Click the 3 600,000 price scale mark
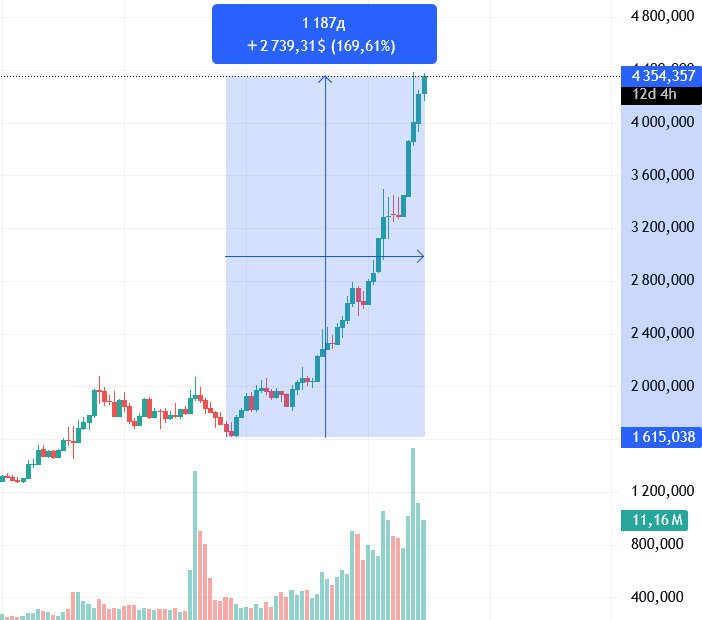Screen dimensions: 702x620 click(663, 175)
